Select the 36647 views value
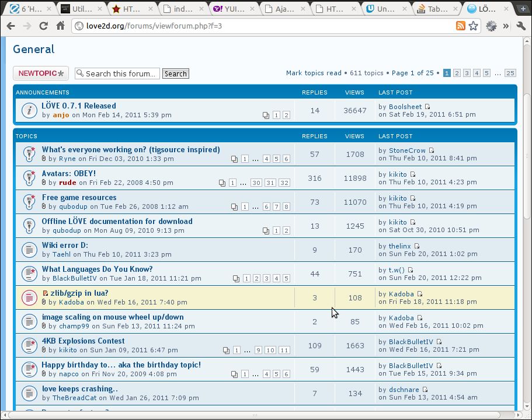Screen dimensions: 532x420 [355, 110]
